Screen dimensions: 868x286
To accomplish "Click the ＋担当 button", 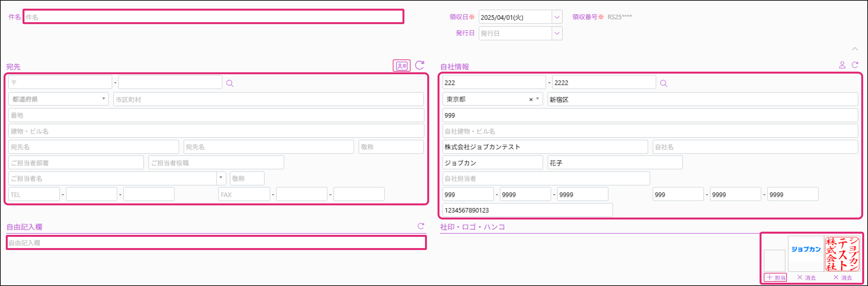I will [775, 278].
